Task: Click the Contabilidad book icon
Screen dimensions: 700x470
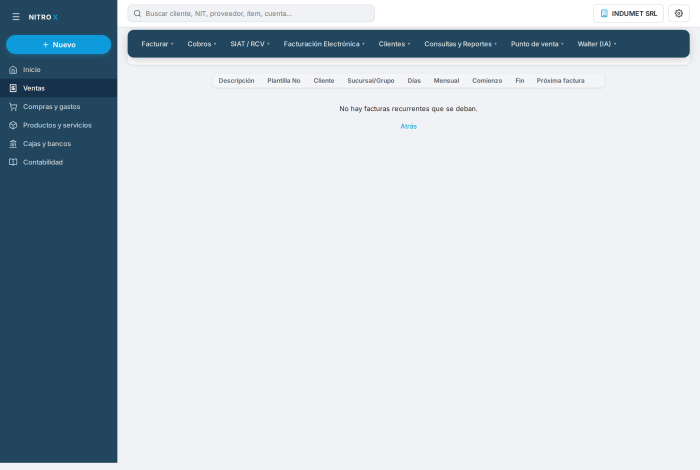Action: coord(13,162)
